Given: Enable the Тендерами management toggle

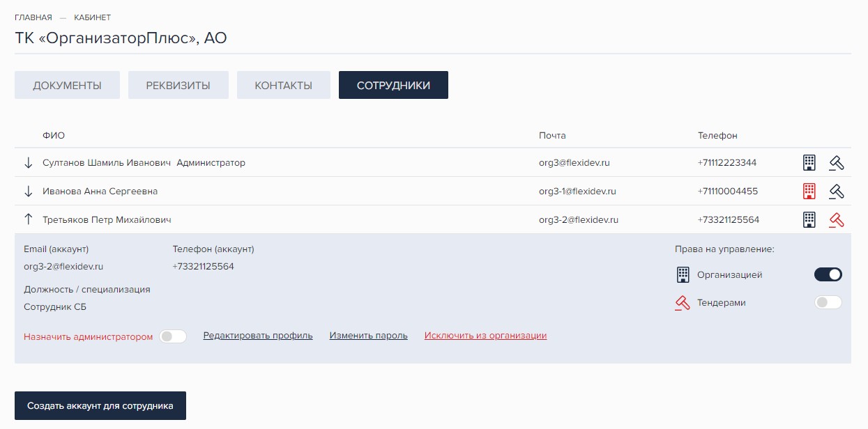Looking at the screenshot, I should 828,302.
